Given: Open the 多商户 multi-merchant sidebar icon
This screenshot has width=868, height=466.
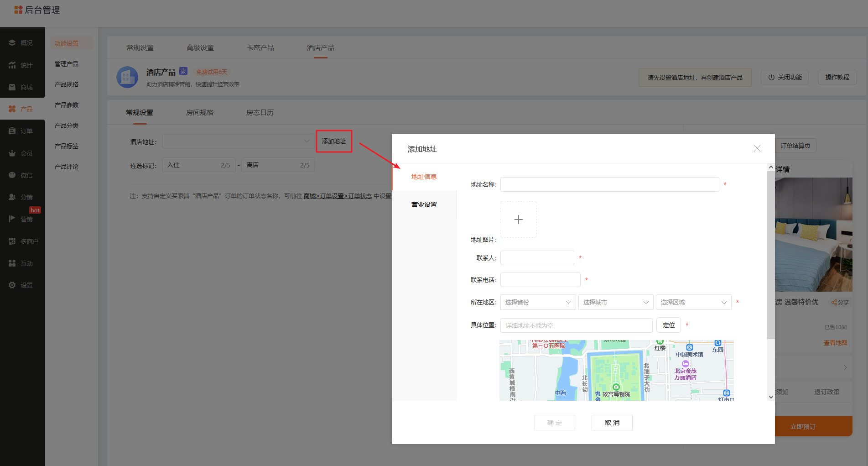Looking at the screenshot, I should tap(12, 241).
